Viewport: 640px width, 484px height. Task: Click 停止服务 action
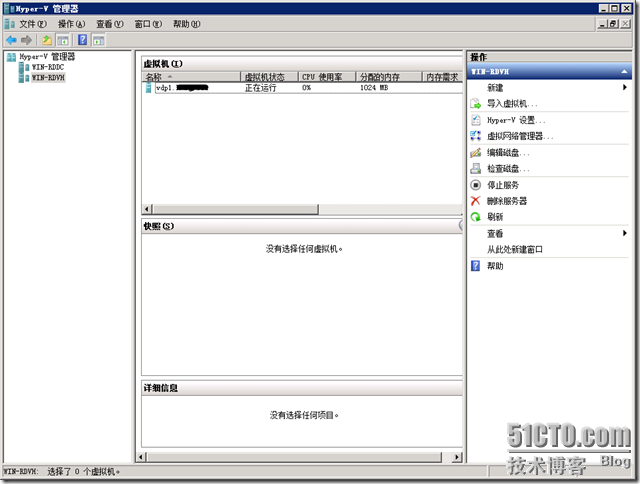[503, 185]
